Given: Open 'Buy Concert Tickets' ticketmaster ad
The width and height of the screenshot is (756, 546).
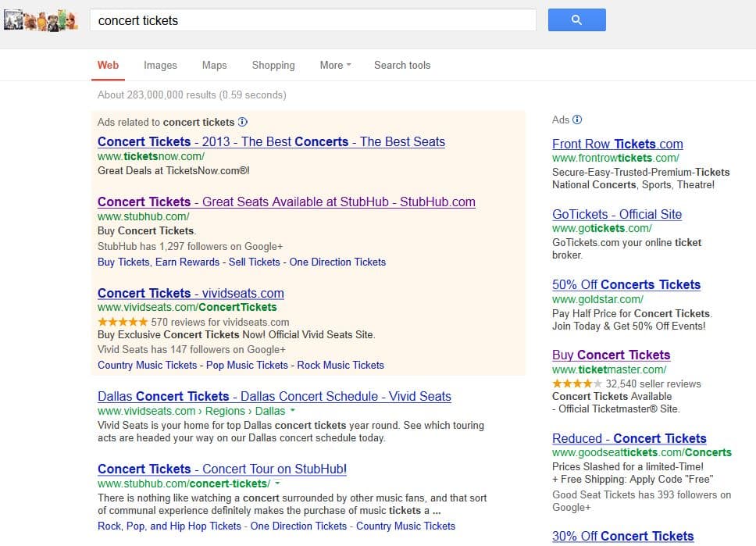Looking at the screenshot, I should [612, 355].
